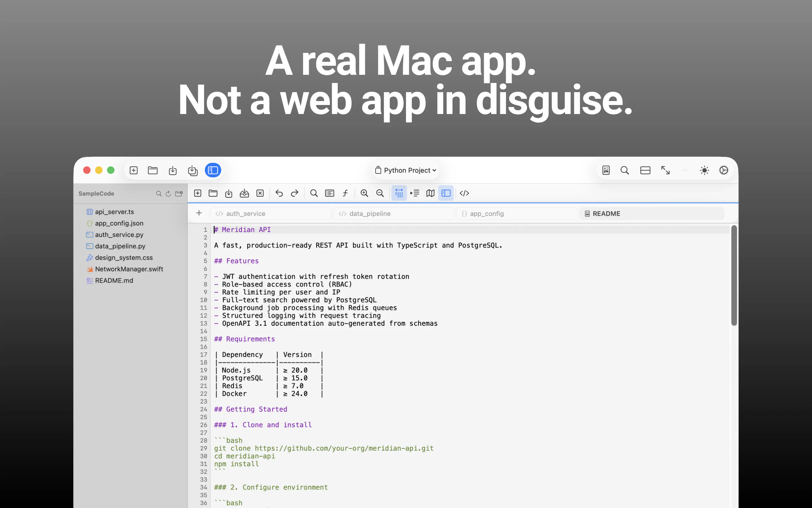
Task: Toggle the highlighted sidebar button in editor toolbar
Action: 446,193
